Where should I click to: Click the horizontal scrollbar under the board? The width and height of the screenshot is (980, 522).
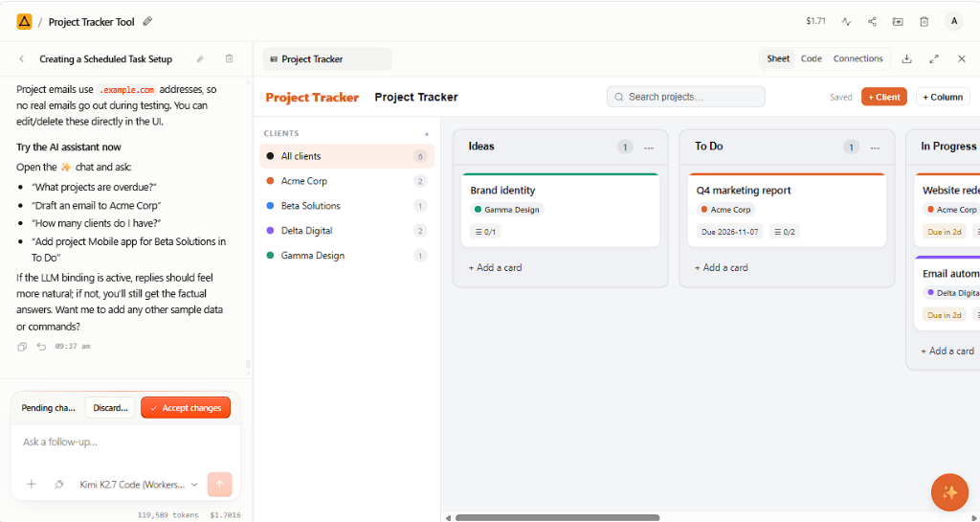[558, 517]
